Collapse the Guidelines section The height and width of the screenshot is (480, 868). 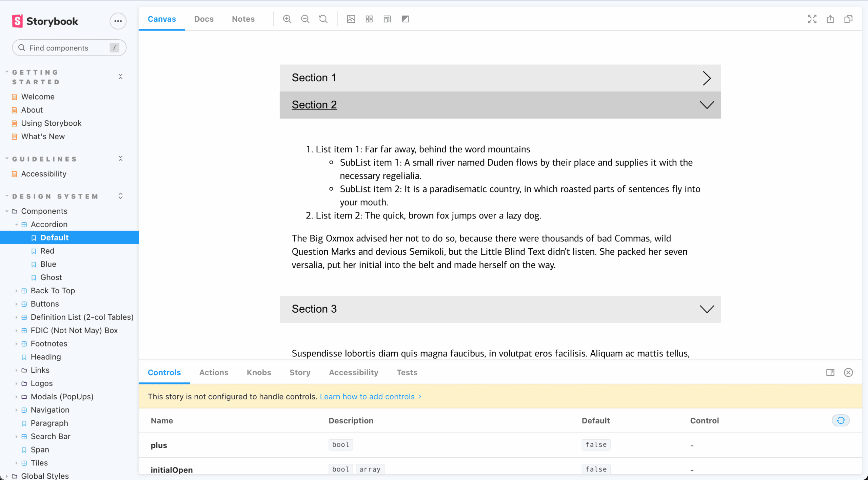[121, 158]
